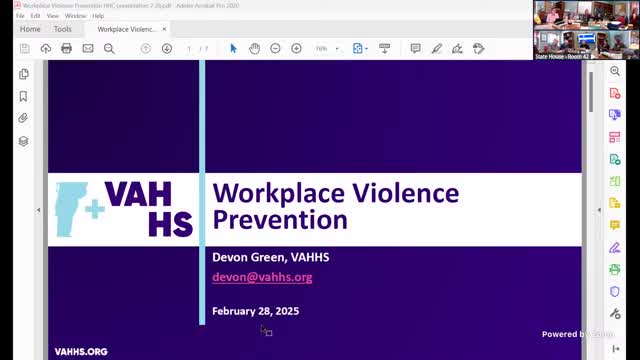Click the current page number field
This screenshot has height=360, width=640.
(x=189, y=49)
